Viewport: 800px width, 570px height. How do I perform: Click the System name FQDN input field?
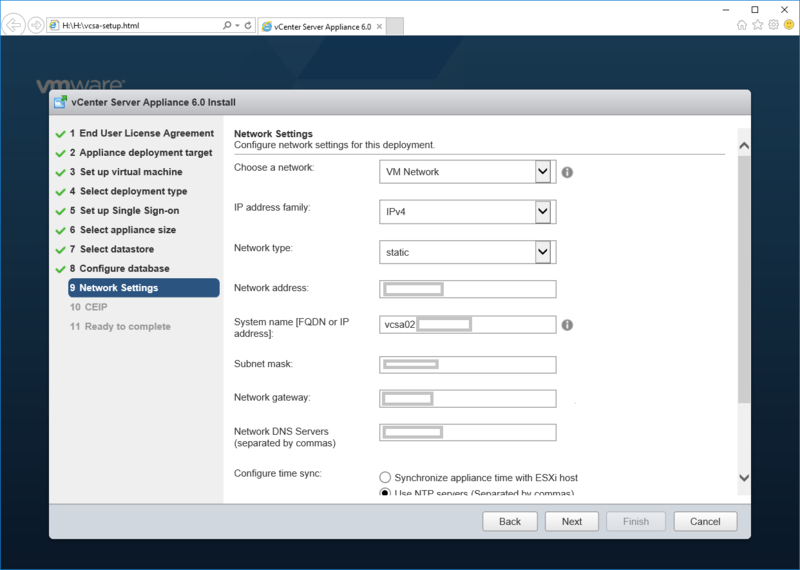[467, 325]
